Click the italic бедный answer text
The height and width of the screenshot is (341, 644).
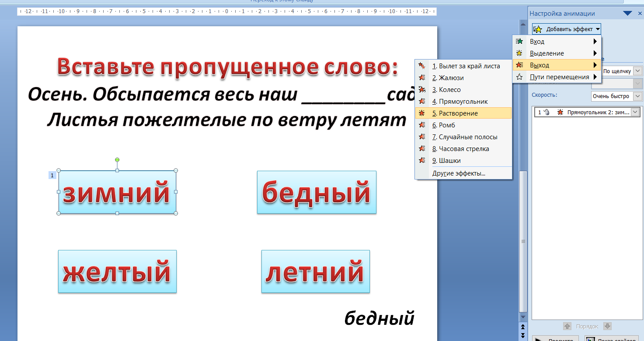(x=379, y=318)
